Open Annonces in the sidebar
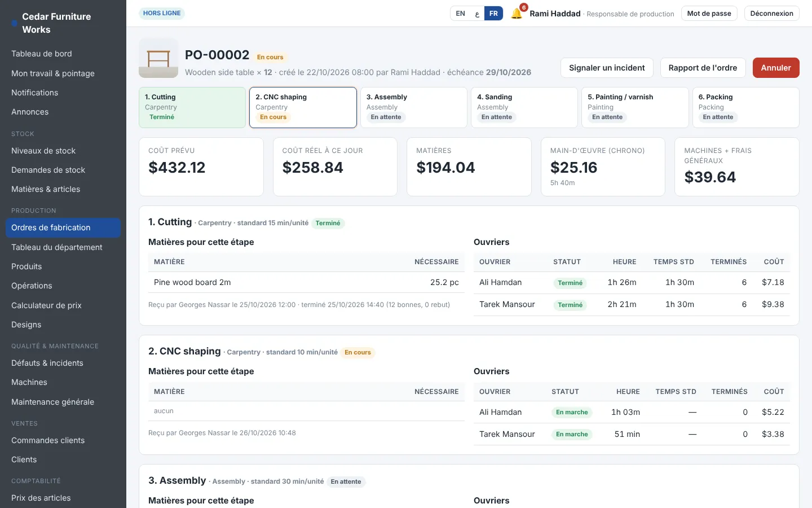Screen dimensions: 812x508 point(63,112)
